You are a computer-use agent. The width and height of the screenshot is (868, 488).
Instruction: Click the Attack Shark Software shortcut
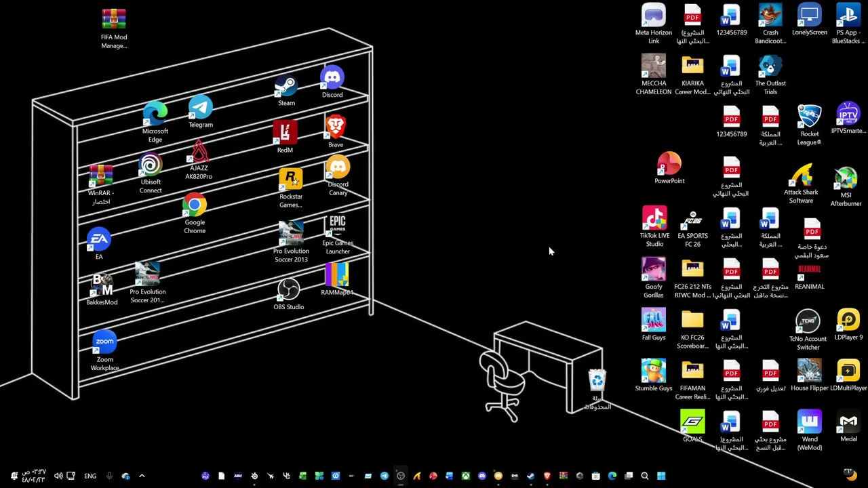tap(801, 184)
